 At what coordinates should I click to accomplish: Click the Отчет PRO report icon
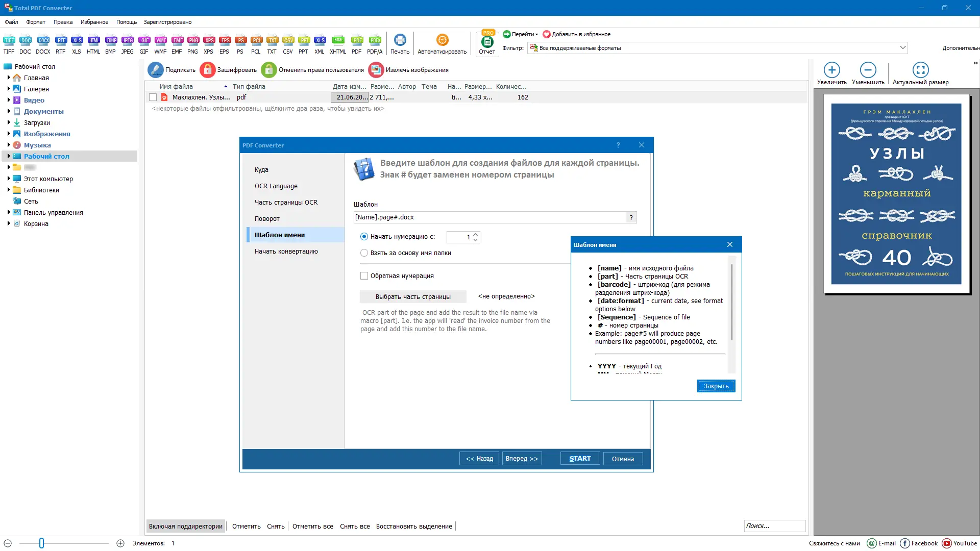pyautogui.click(x=487, y=42)
